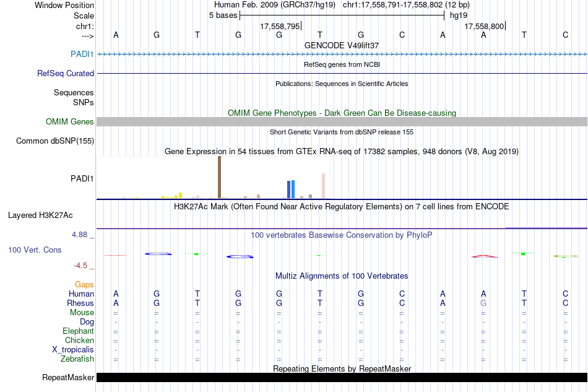Open the OMIM Gene Phenotypes green title
Image resolution: width=588 pixels, height=392 pixels.
(x=342, y=113)
